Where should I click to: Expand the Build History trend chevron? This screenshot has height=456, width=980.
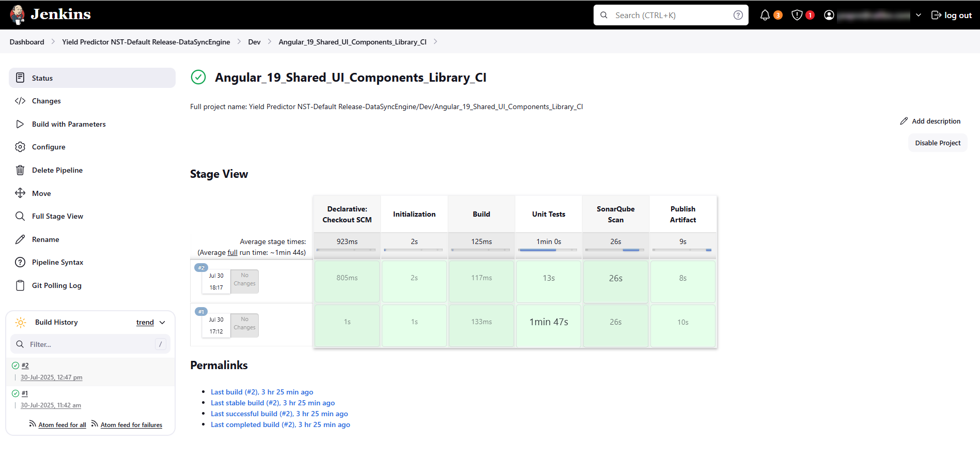pos(162,323)
